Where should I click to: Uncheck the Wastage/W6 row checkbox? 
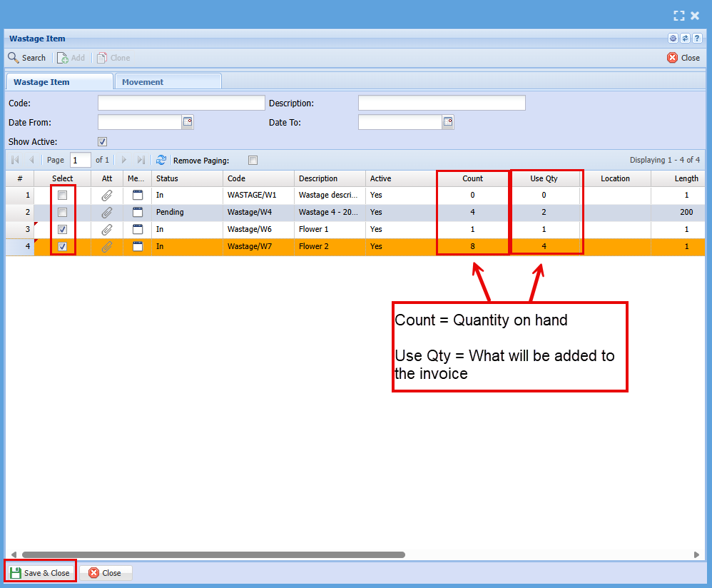(x=62, y=229)
